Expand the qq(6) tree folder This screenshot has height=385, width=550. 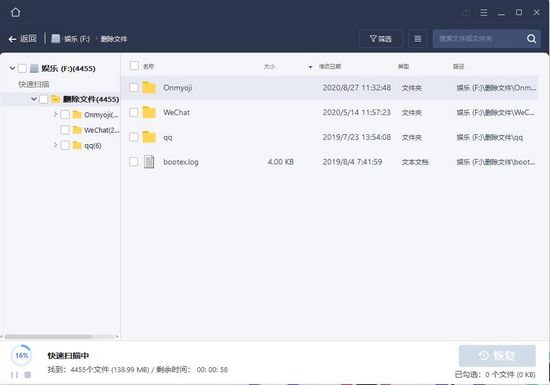pos(55,145)
